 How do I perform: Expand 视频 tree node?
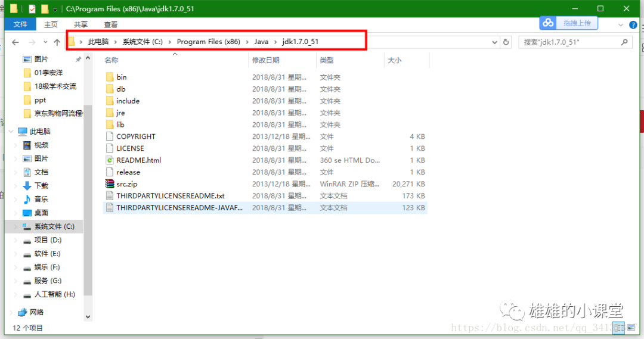pos(16,145)
